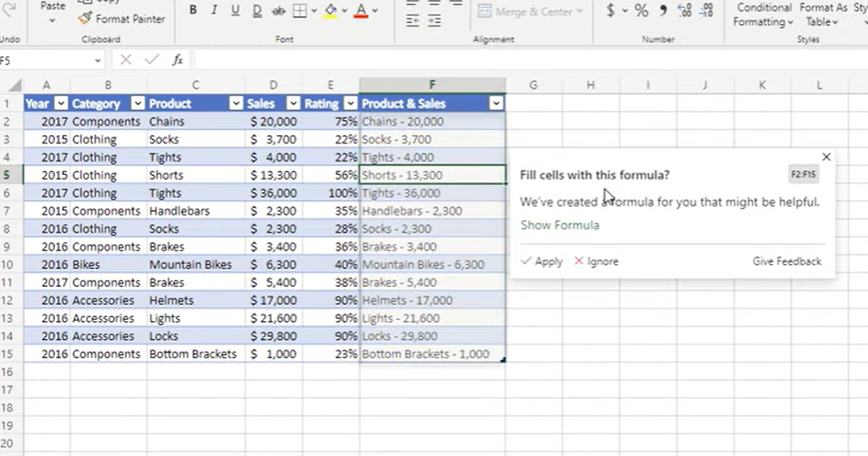Select cell containing Handlebars
The image size is (868, 456).
[x=196, y=211]
